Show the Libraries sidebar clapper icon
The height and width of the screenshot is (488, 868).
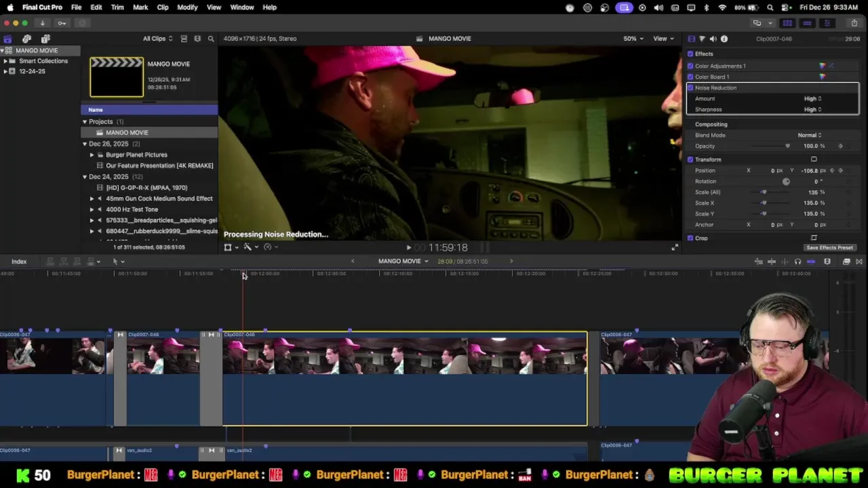pyautogui.click(x=7, y=39)
